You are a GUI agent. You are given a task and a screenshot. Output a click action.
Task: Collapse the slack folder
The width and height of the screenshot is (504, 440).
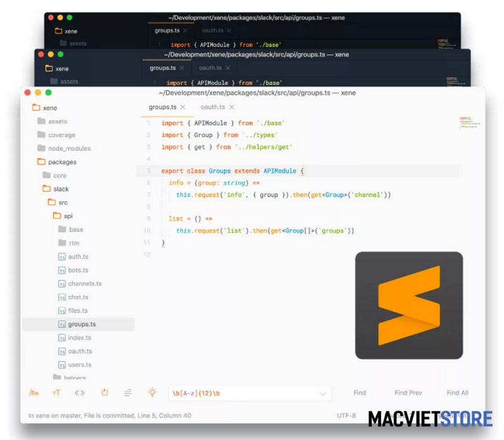(55, 188)
